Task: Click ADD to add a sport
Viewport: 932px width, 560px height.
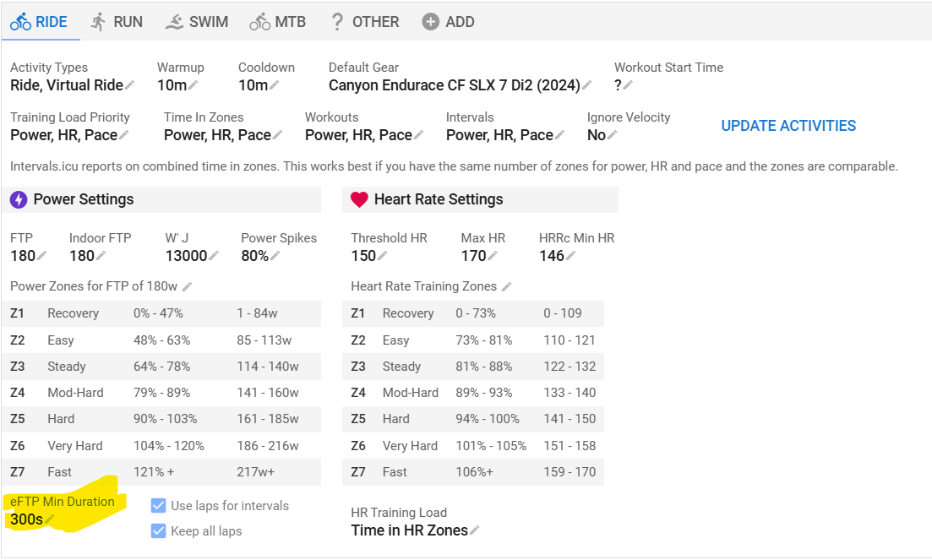Action: point(448,22)
